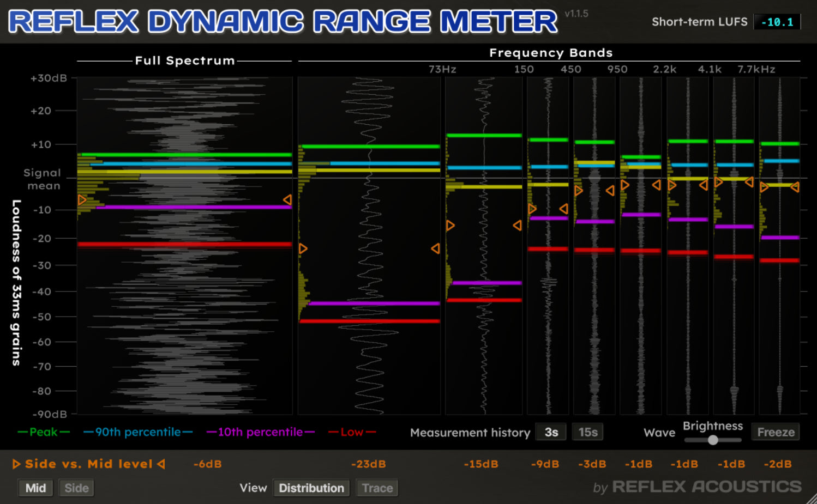Click the 'Frequency Bands' heading
817x504 pixels.
coord(551,53)
